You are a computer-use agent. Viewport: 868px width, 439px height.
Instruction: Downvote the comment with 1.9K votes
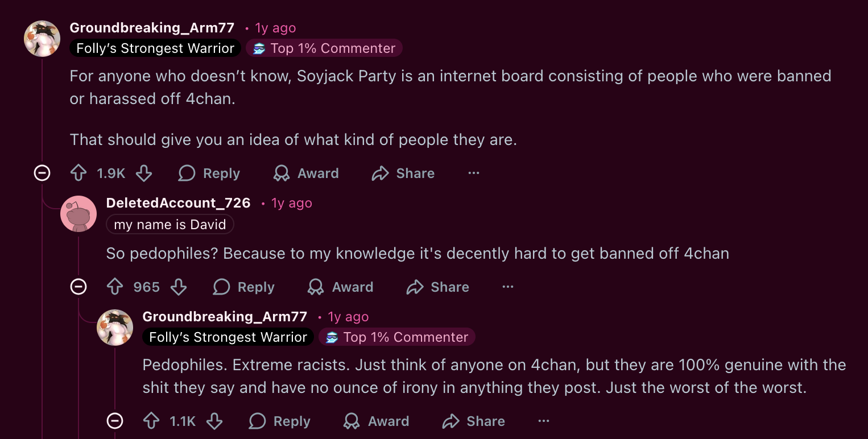coord(144,173)
